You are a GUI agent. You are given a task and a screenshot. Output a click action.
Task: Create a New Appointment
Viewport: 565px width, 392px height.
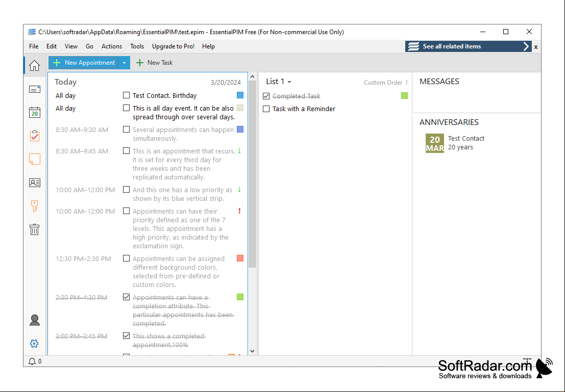[x=84, y=63]
